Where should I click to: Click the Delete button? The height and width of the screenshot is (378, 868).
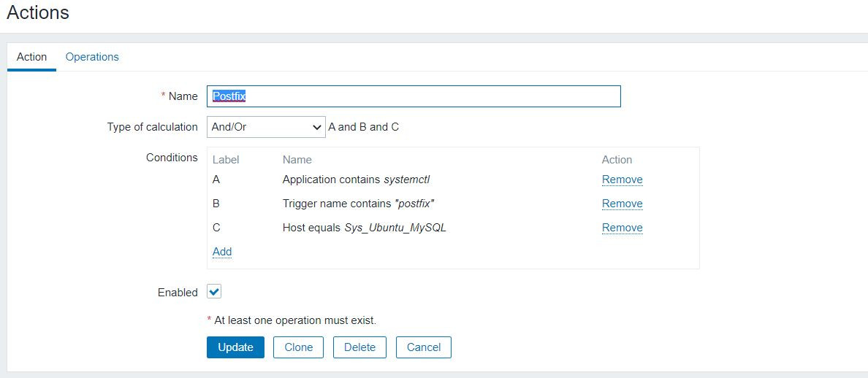(359, 347)
